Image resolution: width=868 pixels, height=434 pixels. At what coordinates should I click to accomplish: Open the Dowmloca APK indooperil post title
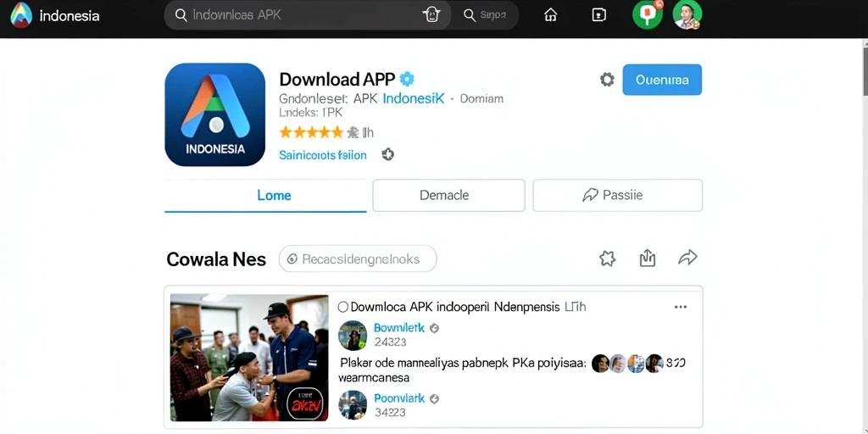[x=468, y=307]
